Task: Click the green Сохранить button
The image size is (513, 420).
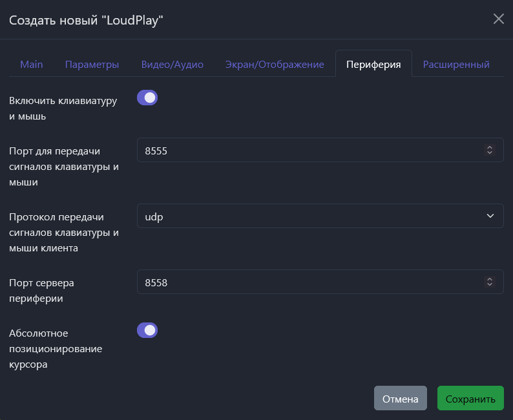Action: coord(470,399)
